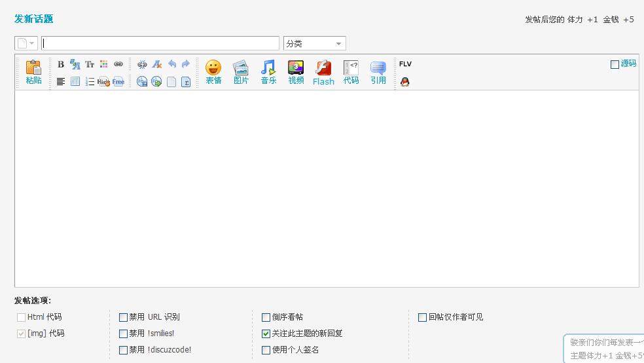Clear editor content with blank page icon
This screenshot has height=363, width=644.
point(171,81)
